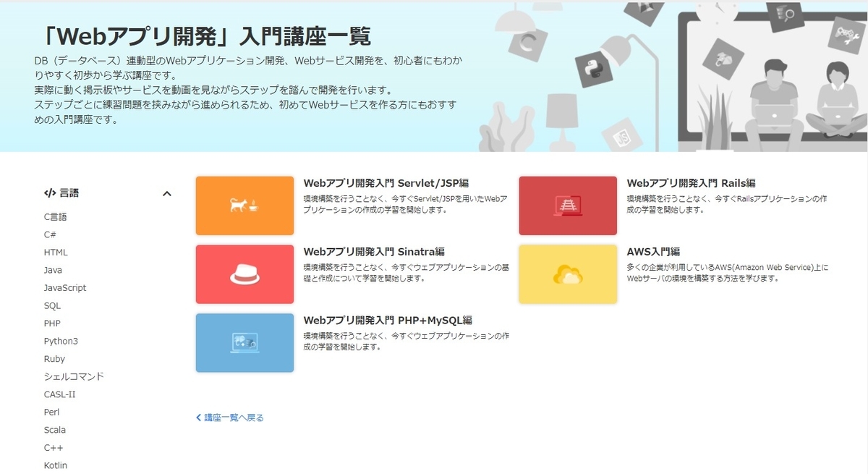Click the 「Webアプリ開発」入門講座一覧 heading

(206, 35)
